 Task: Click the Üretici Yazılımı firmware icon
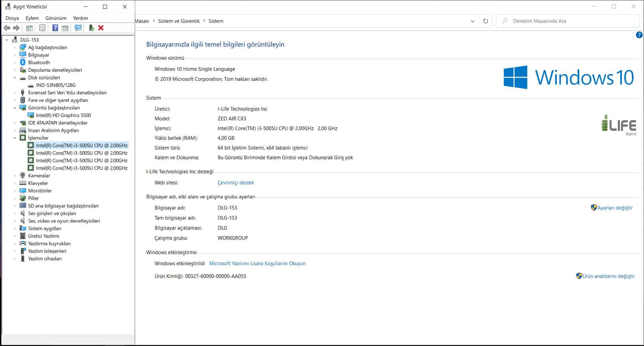pyautogui.click(x=22, y=236)
